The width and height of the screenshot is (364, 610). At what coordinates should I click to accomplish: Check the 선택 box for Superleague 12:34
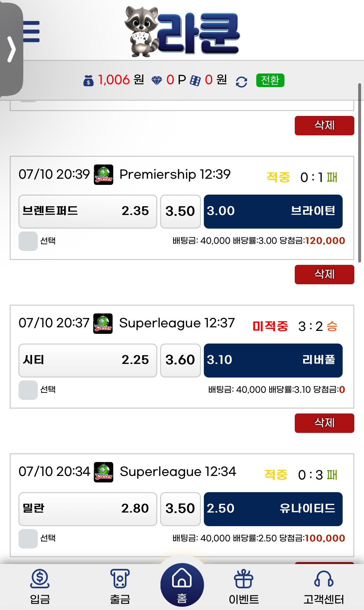(x=28, y=538)
